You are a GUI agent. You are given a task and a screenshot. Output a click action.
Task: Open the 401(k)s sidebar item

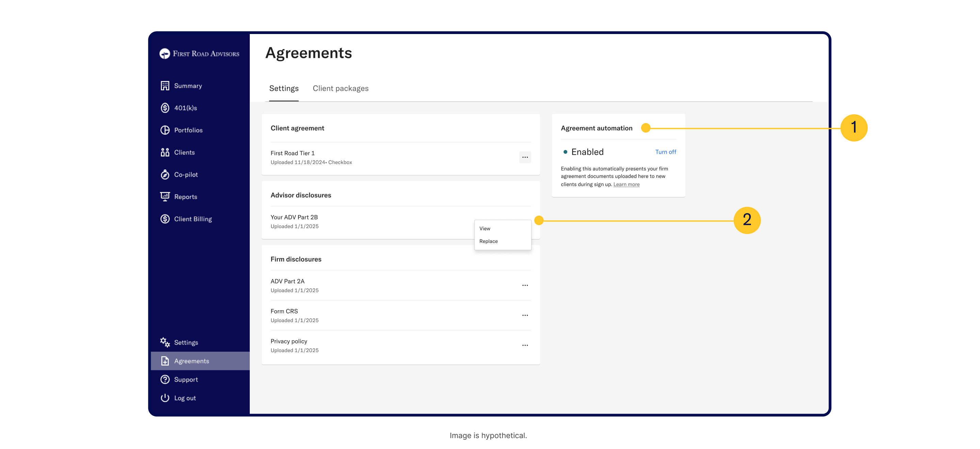pyautogui.click(x=186, y=108)
